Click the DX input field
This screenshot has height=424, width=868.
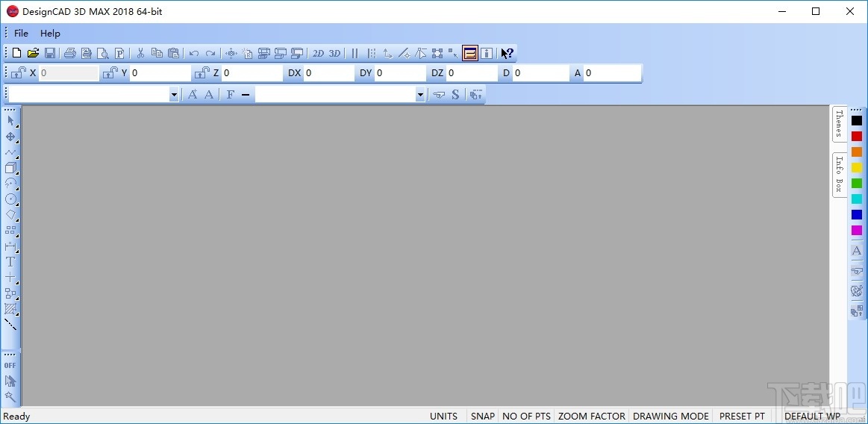point(329,73)
